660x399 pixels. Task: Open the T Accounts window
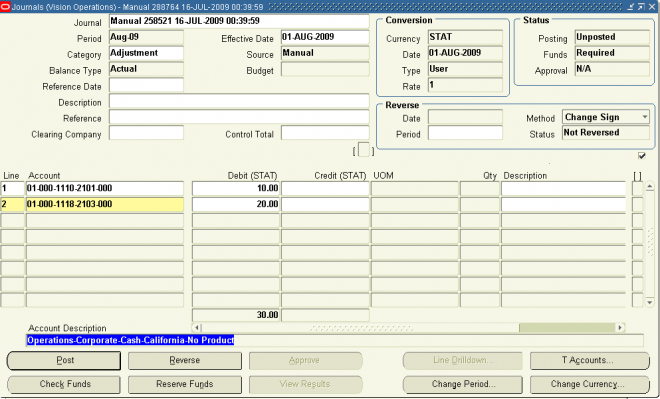pos(589,361)
